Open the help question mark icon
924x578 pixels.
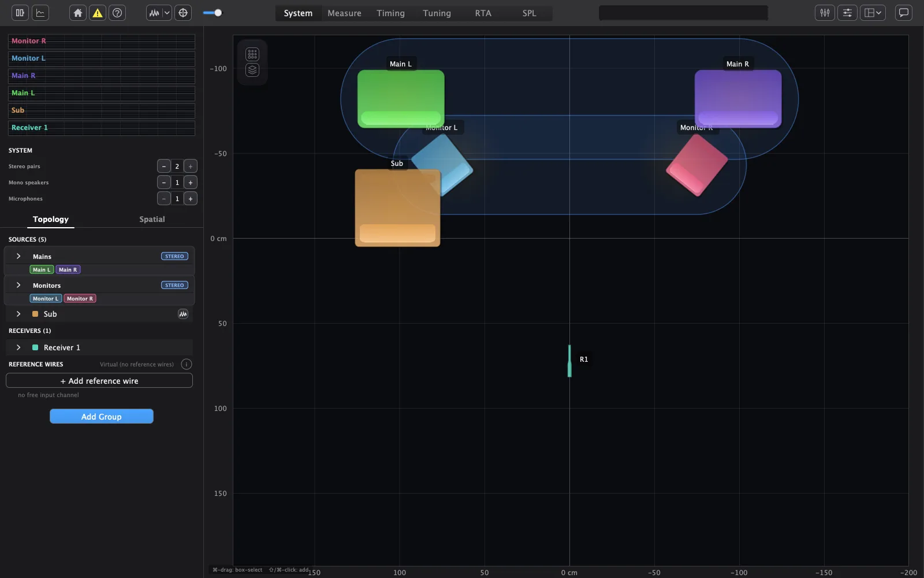pos(117,13)
